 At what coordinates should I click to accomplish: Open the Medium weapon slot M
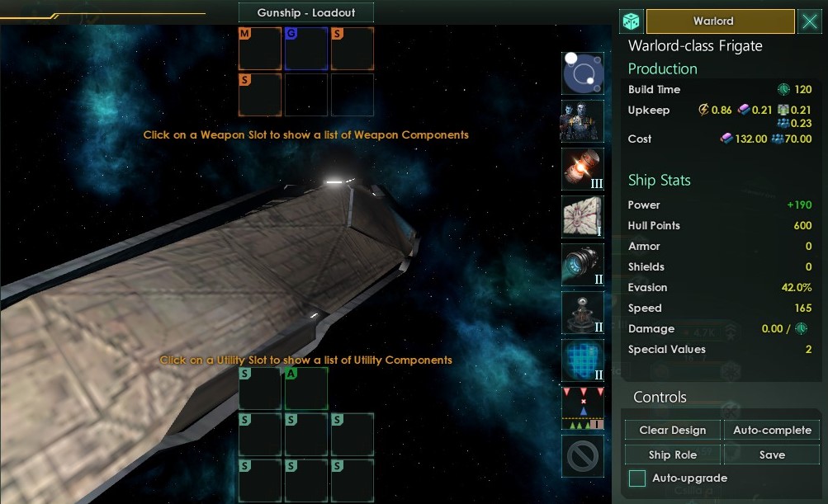[x=260, y=49]
